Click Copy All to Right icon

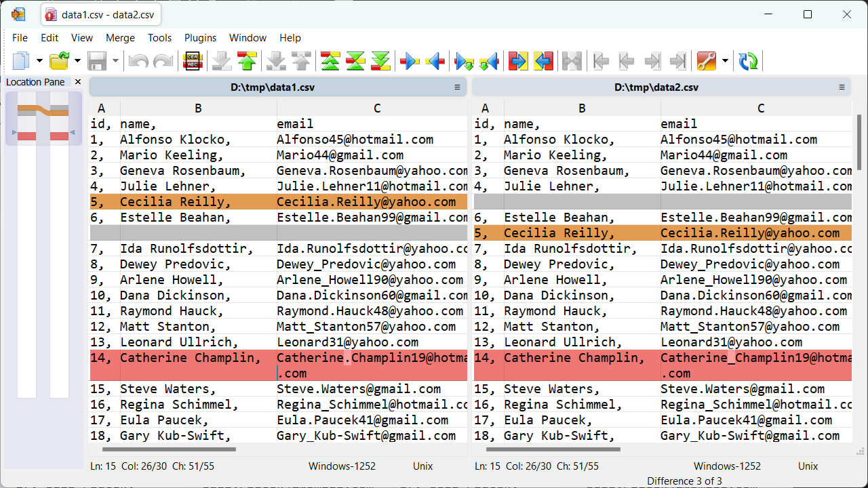pos(518,62)
